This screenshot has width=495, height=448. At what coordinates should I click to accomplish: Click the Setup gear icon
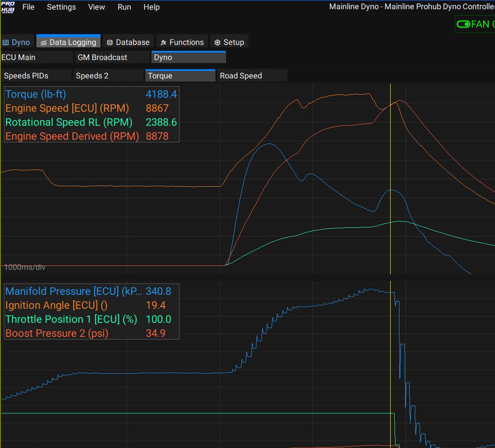click(217, 42)
